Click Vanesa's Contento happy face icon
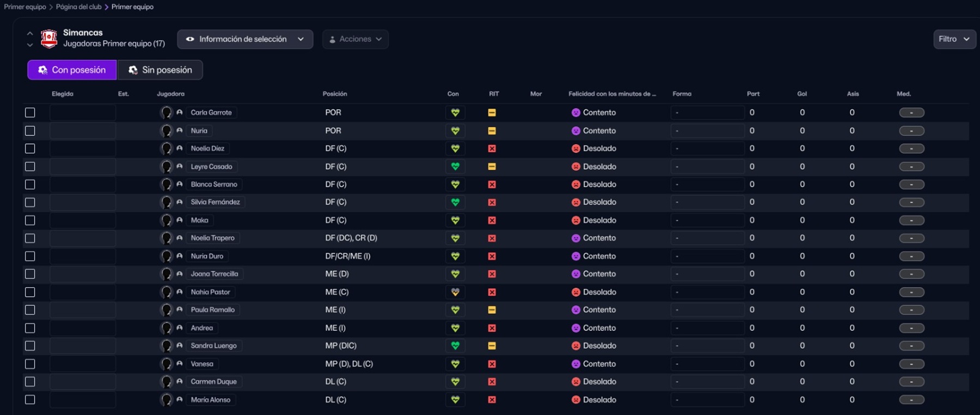Viewport: 980px width, 415px height. tap(575, 364)
